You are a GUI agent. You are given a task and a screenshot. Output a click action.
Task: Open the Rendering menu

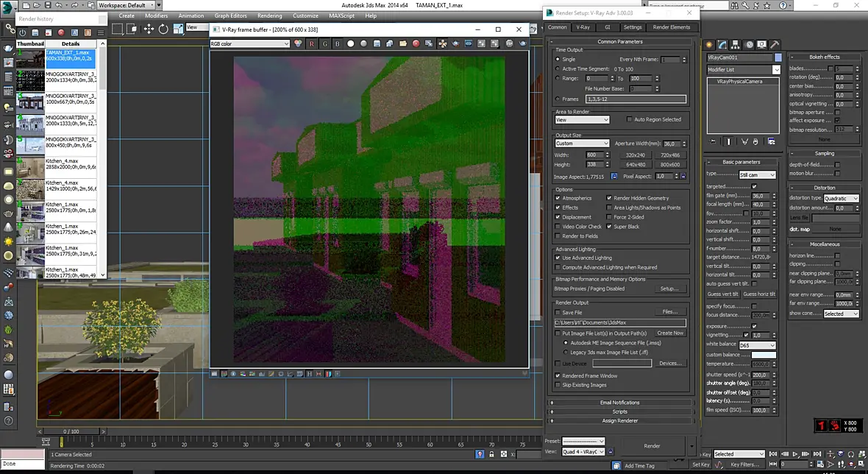point(269,15)
